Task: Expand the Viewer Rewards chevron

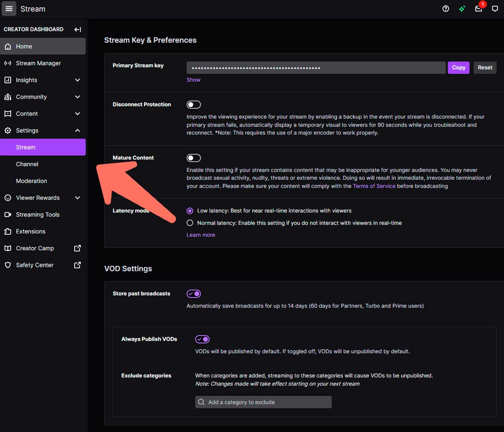Action: pyautogui.click(x=78, y=198)
